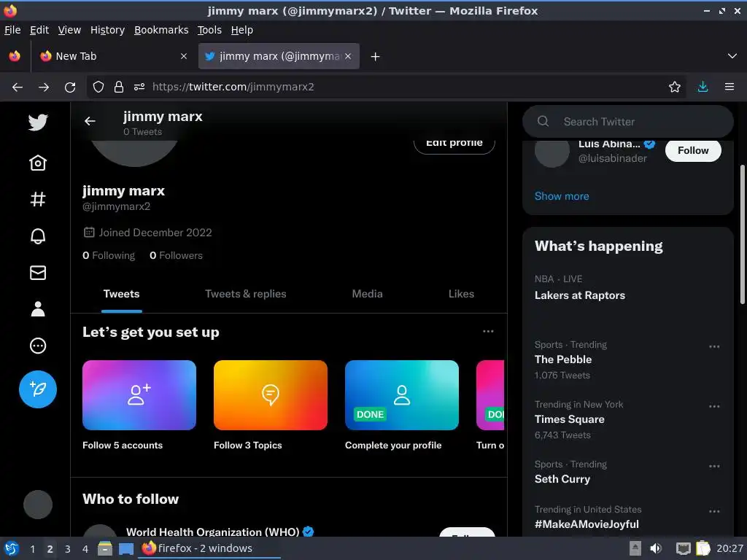Switch to workspace 3 in taskbar
Screen dimensions: 747x560
pyautogui.click(x=68, y=549)
